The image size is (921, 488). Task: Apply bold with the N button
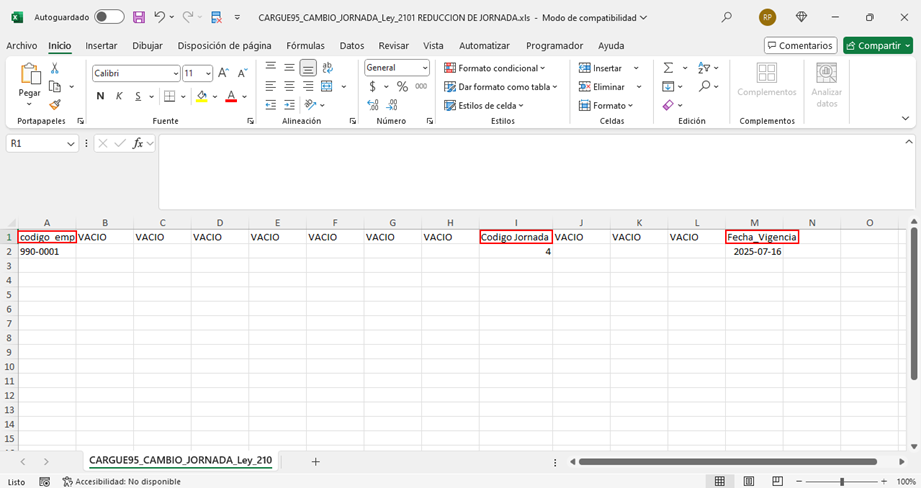[x=100, y=96]
